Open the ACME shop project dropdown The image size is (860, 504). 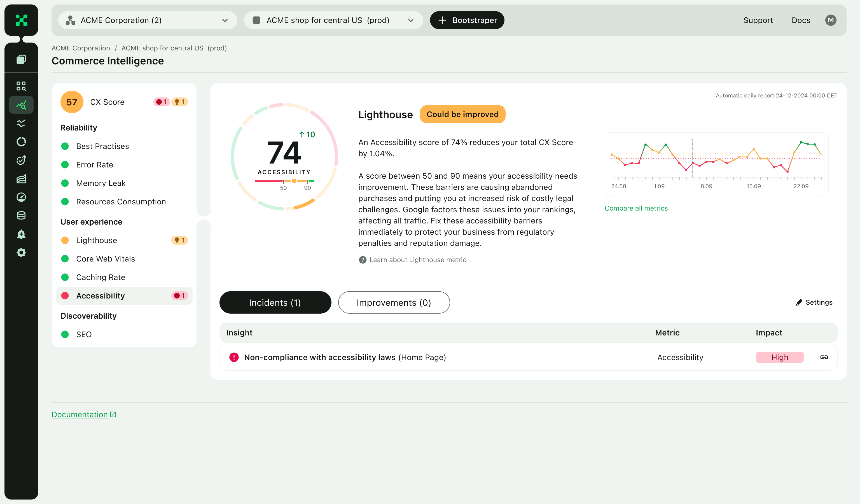tap(333, 20)
